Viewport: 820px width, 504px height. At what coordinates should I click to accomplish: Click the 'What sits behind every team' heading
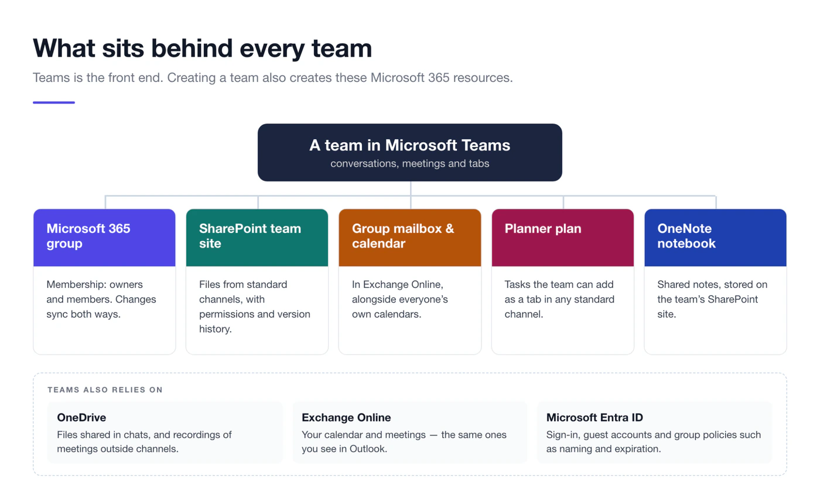click(x=202, y=47)
